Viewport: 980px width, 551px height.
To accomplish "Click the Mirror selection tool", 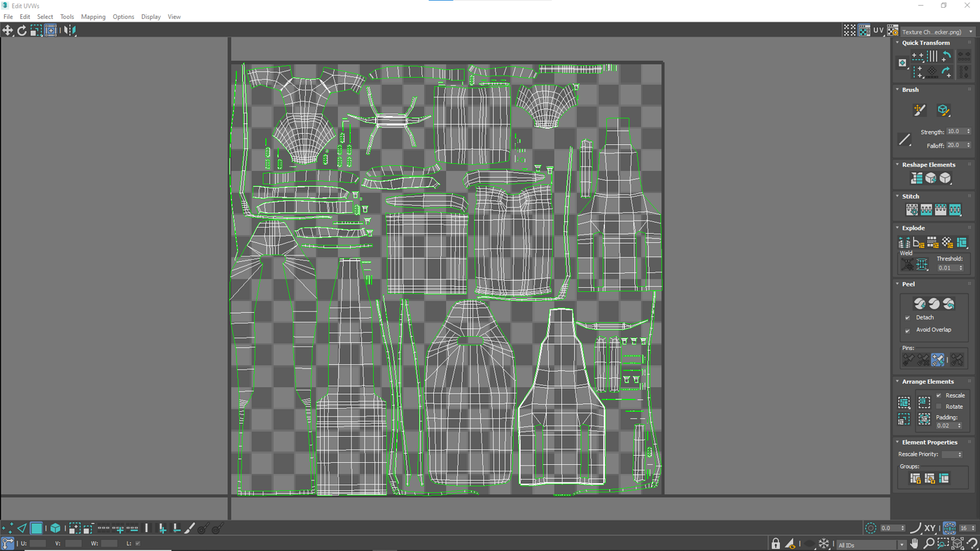I will [70, 31].
